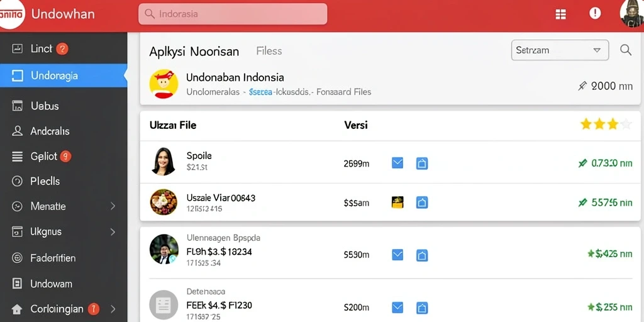Go to Andcralis sidebar entry
The width and height of the screenshot is (644, 322).
tap(64, 131)
